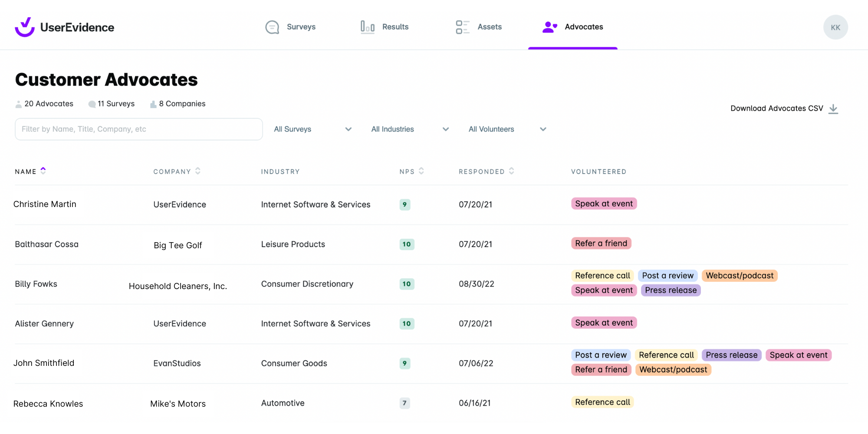Viewport: 868px width, 434px height.
Task: Sort by Company using its sort arrows
Action: [198, 171]
